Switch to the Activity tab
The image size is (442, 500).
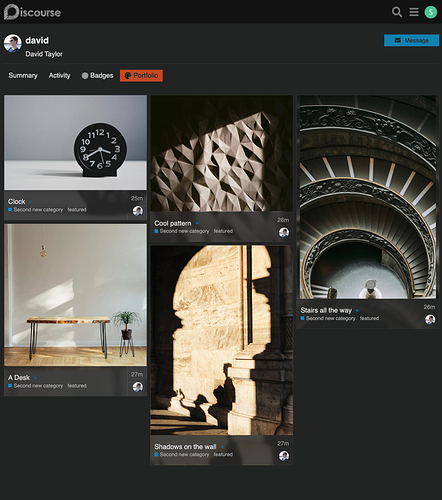[59, 76]
